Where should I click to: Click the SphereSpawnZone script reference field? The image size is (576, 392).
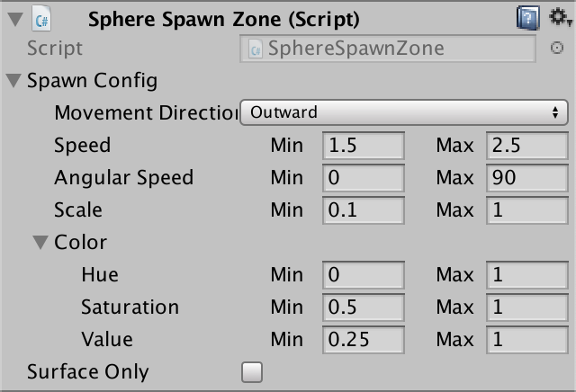tap(388, 49)
